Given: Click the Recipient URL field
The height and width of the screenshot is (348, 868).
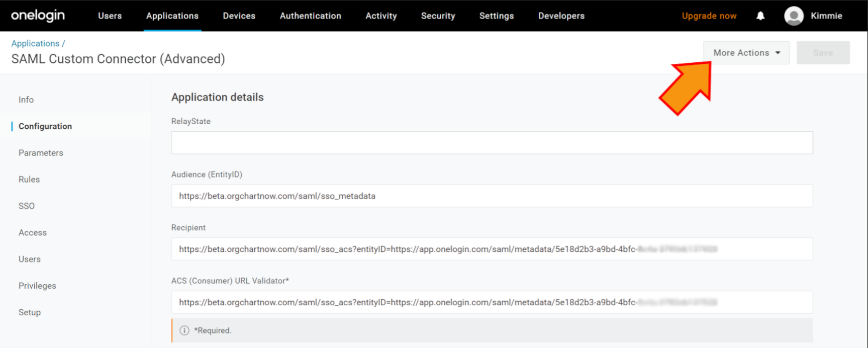Looking at the screenshot, I should [492, 249].
